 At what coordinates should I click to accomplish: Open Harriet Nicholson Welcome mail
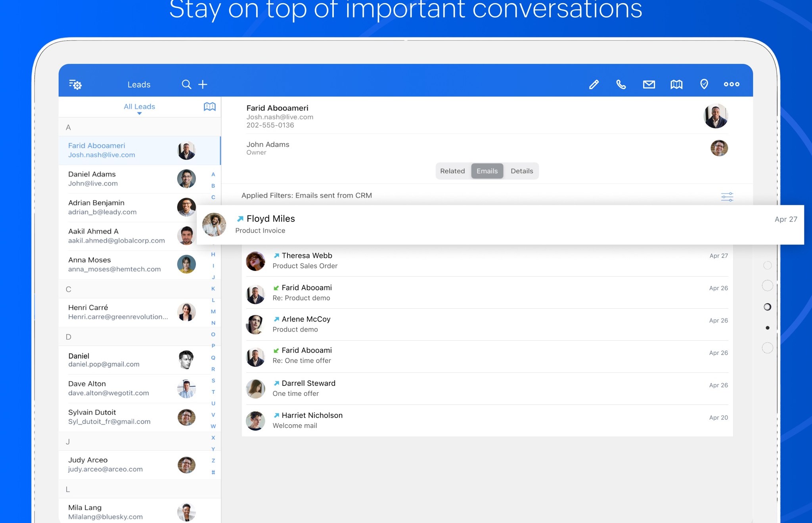pos(487,421)
